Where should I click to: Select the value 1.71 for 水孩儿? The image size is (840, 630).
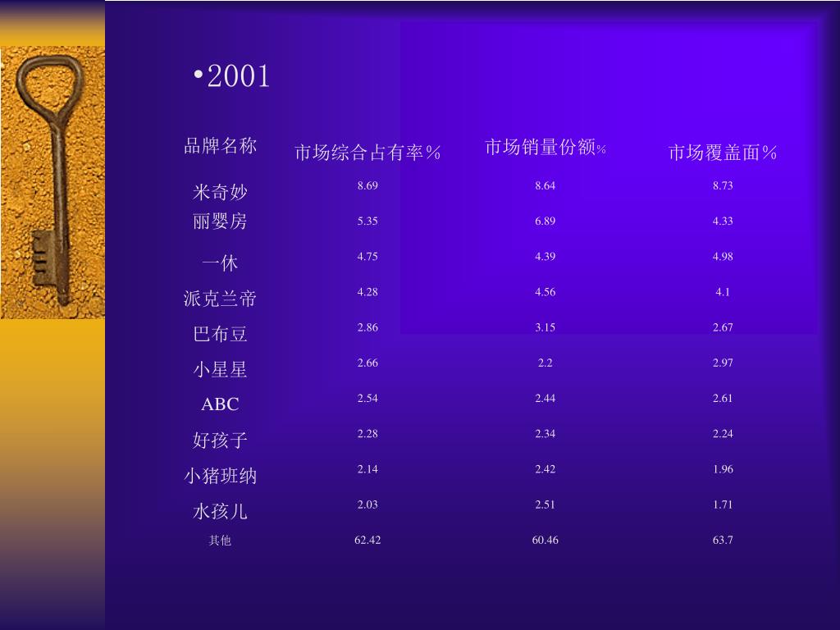pyautogui.click(x=723, y=504)
